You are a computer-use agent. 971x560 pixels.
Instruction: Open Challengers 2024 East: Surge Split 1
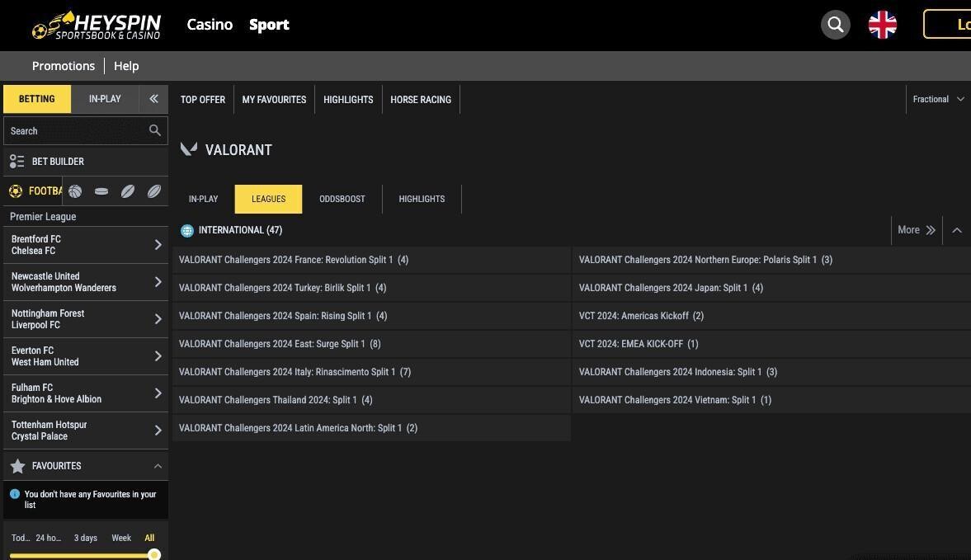371,343
